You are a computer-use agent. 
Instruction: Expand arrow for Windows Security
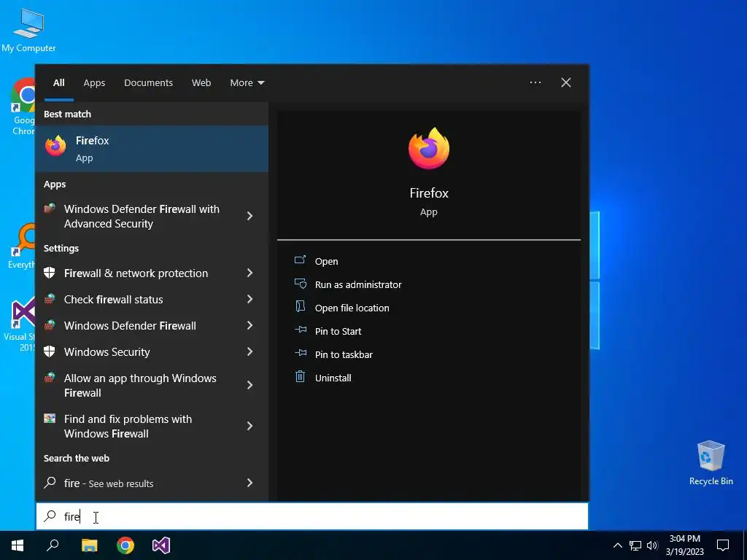tap(250, 351)
